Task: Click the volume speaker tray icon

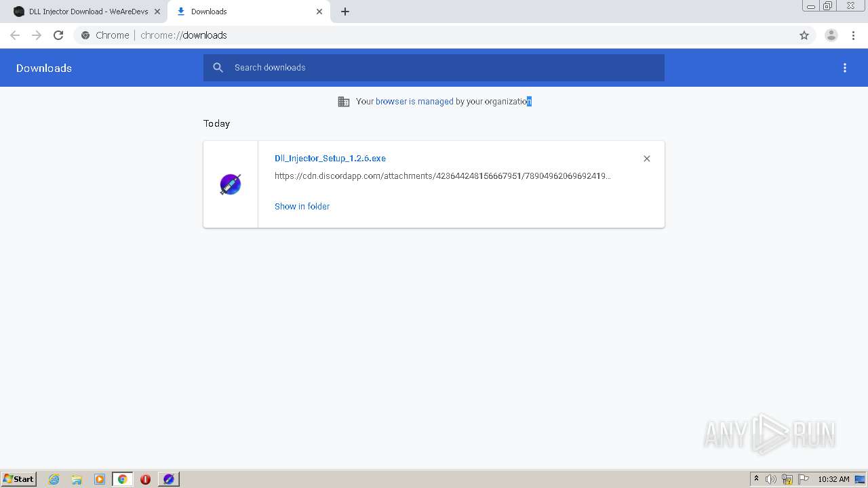Action: point(771,479)
